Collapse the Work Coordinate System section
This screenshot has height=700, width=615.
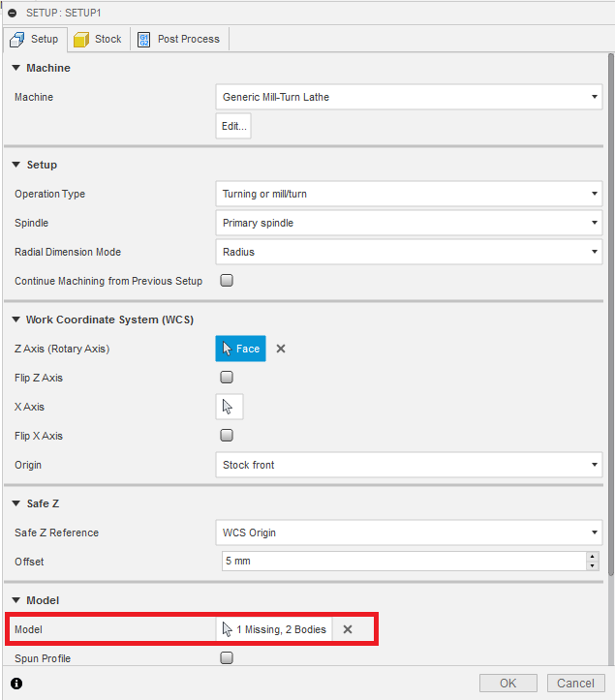click(16, 320)
